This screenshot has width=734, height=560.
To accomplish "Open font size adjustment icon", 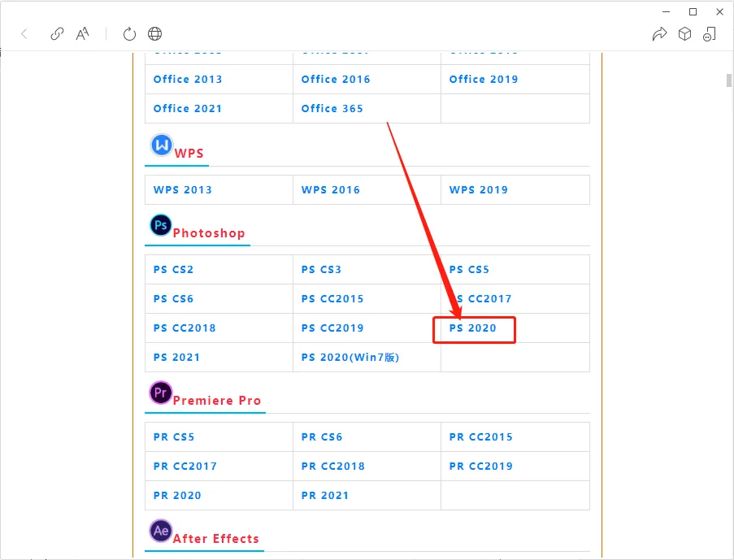I will point(82,33).
